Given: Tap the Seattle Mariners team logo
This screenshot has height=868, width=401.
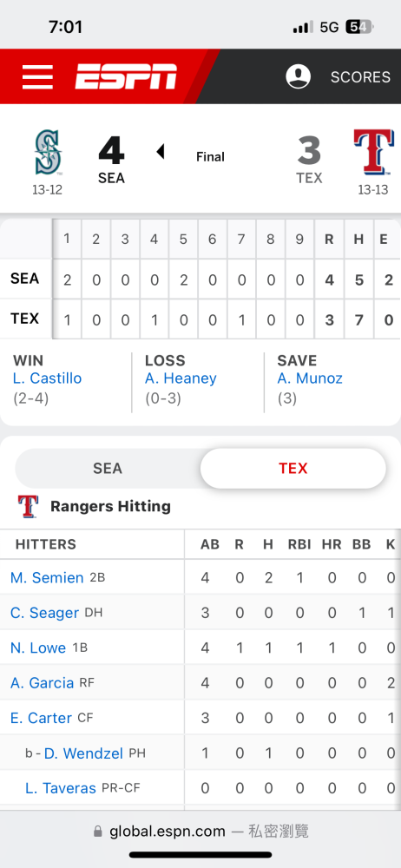Looking at the screenshot, I should (48, 152).
